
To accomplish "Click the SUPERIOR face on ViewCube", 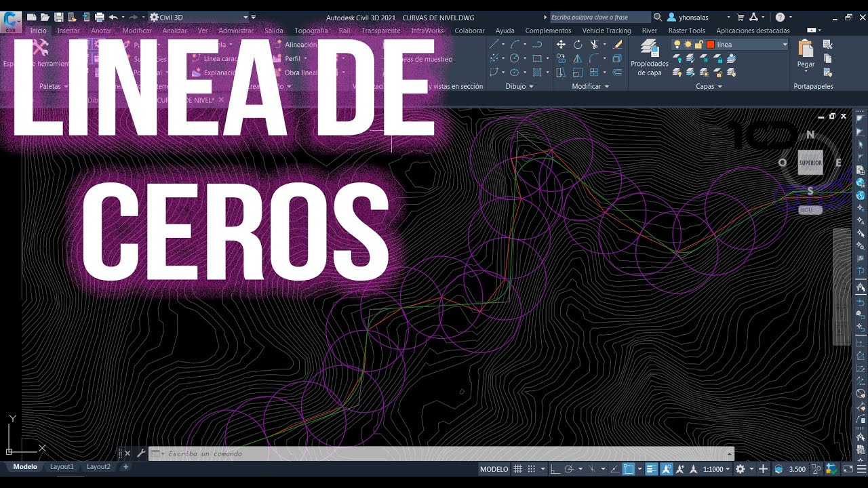I will pos(810,163).
